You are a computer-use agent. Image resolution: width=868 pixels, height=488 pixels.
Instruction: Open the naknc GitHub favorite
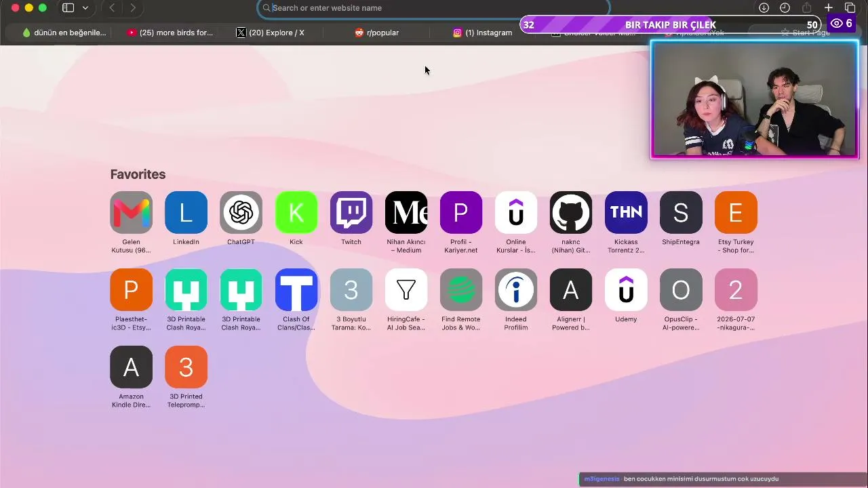click(571, 213)
